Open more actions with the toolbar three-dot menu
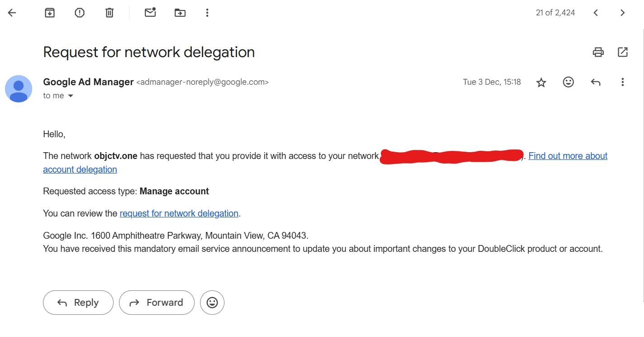The width and height of the screenshot is (644, 337). (207, 13)
